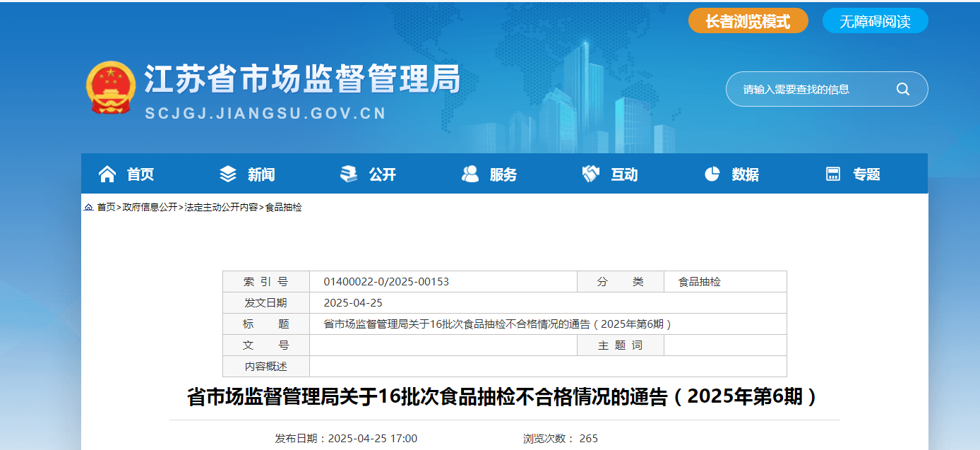Click the layers icon beside 新闻
This screenshot has width=980, height=450.
[x=228, y=174]
